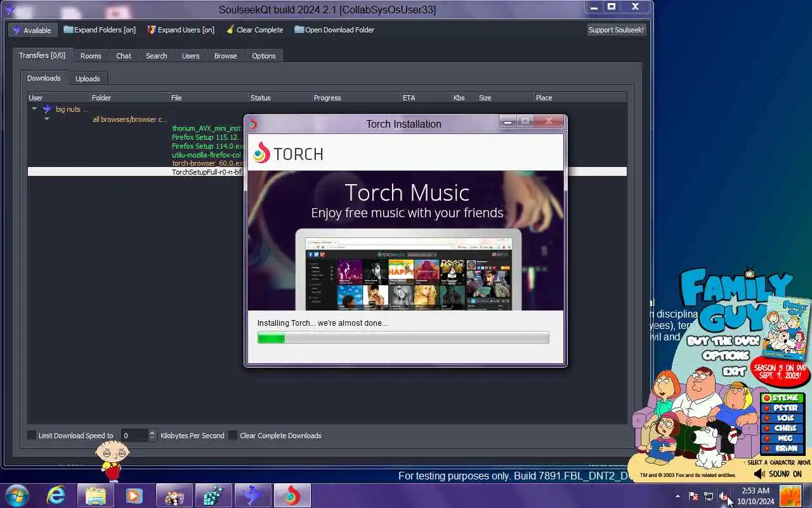Select the Stewie character option
Screen dimensions: 812x508
click(x=782, y=398)
